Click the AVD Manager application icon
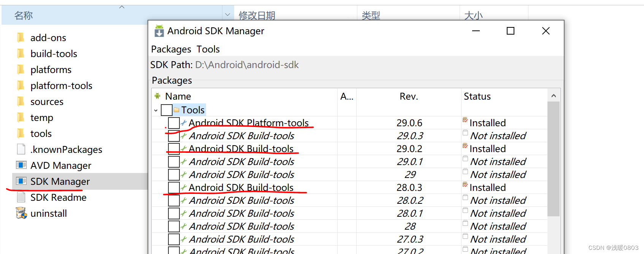The image size is (644, 254). [21, 165]
